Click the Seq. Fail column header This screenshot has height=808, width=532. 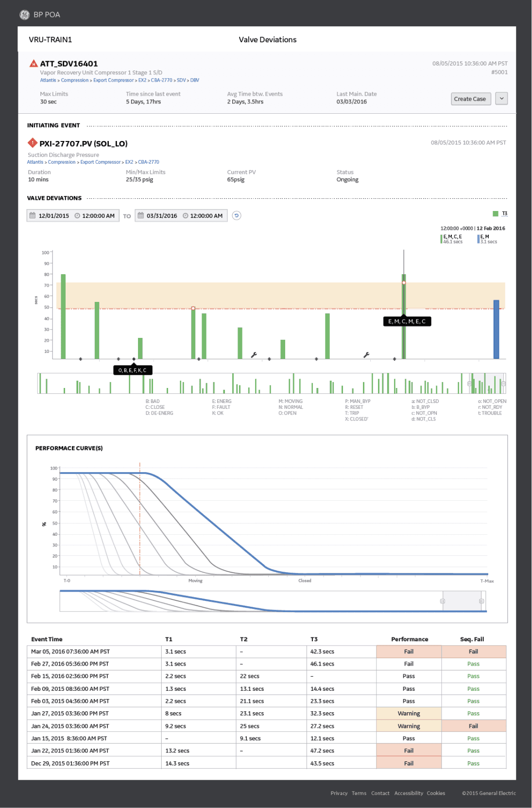[x=472, y=639]
